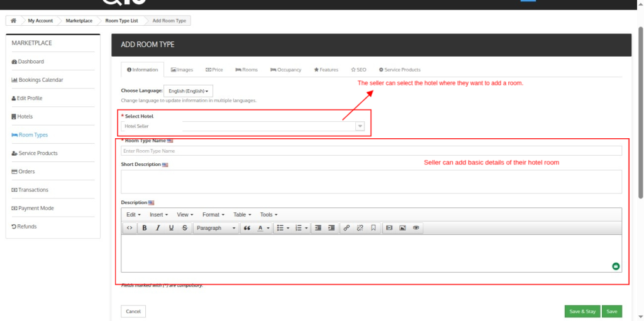Screen dimensions: 644x321
Task: Click the green Save button
Action: [612, 312]
